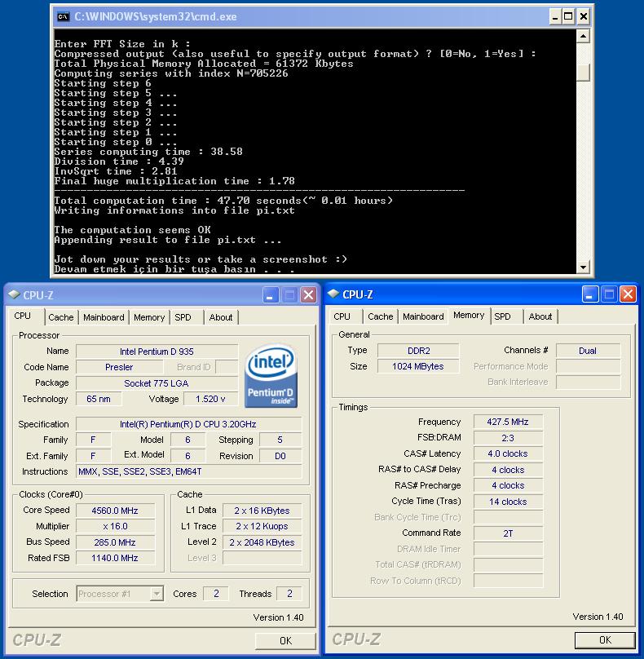The width and height of the screenshot is (644, 659).
Task: Switch to SPD tab in right CPU-Z
Action: point(503,316)
